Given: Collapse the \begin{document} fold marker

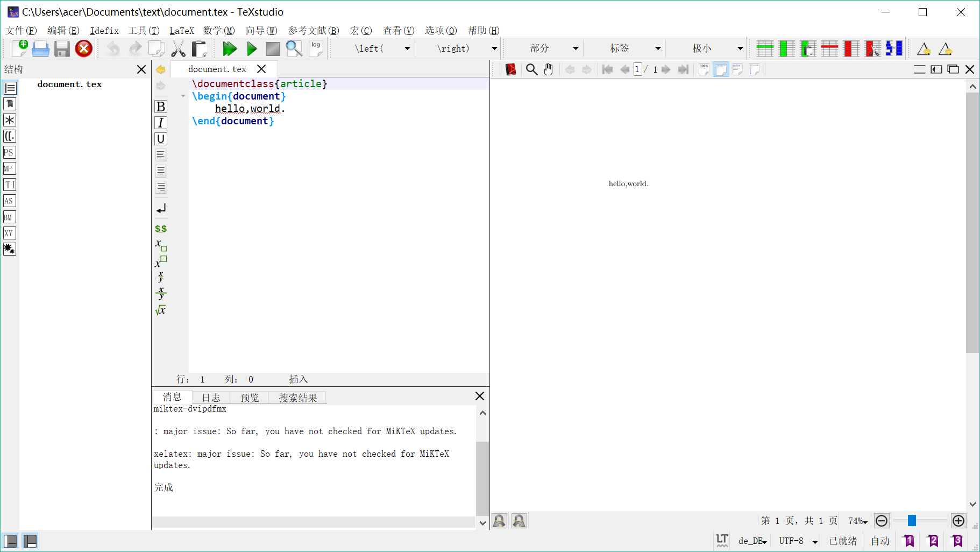Looking at the screenshot, I should [x=183, y=96].
